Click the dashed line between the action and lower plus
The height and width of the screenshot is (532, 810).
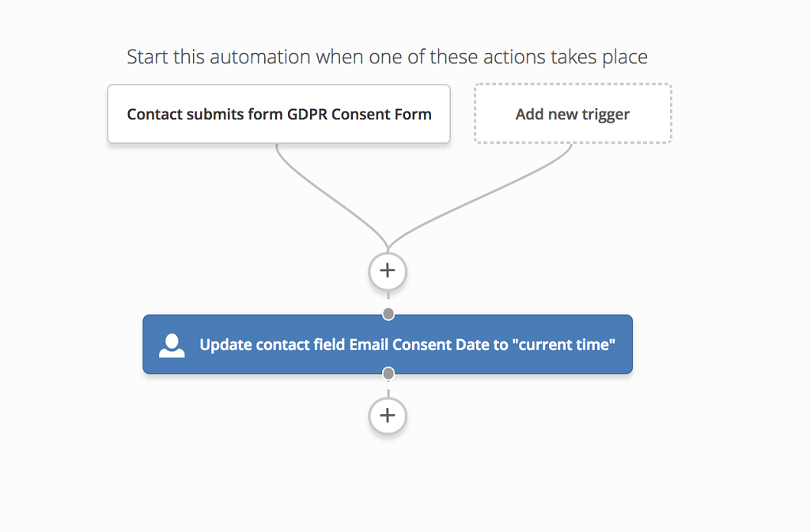[388, 389]
